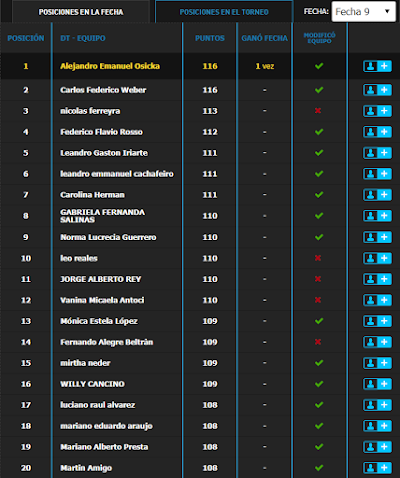The height and width of the screenshot is (478, 400).
Task: Click add-user icon for Norma Lucrecia Guerrero
Action: tap(377, 237)
